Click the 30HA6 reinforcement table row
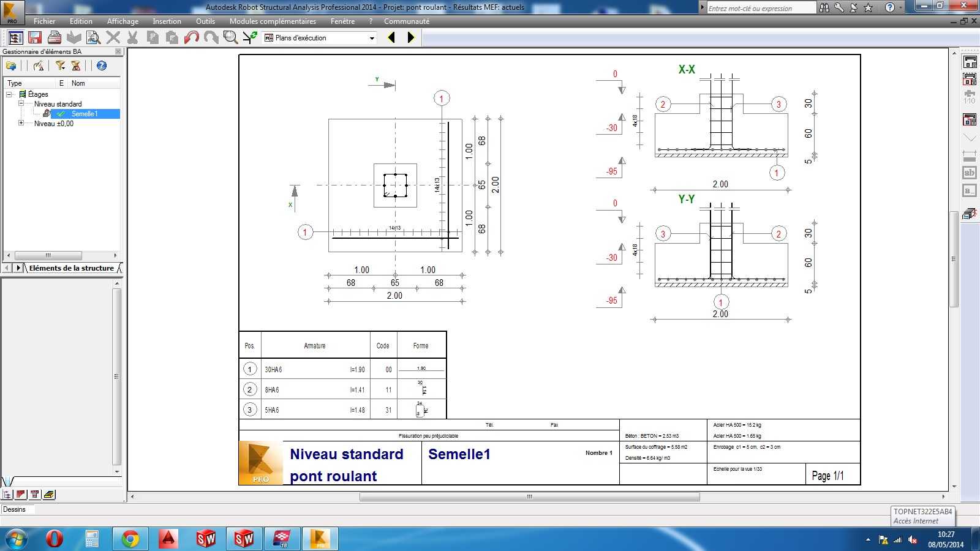The image size is (980, 551). pos(342,369)
